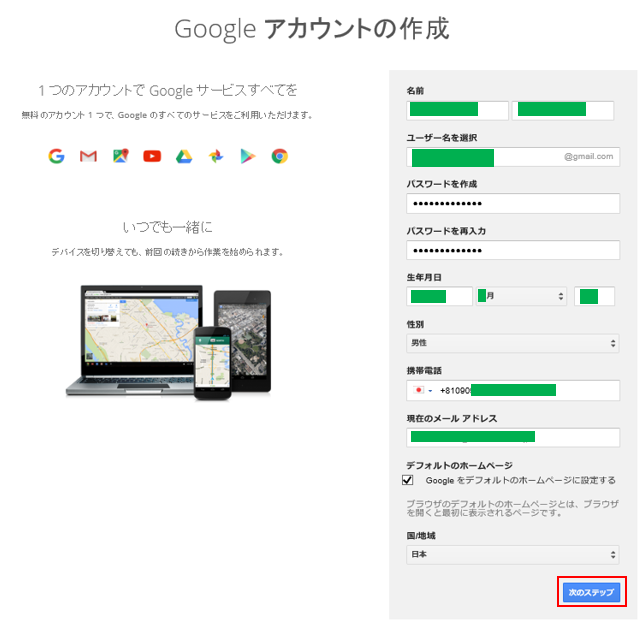Click the Gmail envelope icon
This screenshot has width=643, height=624.
coord(88,156)
